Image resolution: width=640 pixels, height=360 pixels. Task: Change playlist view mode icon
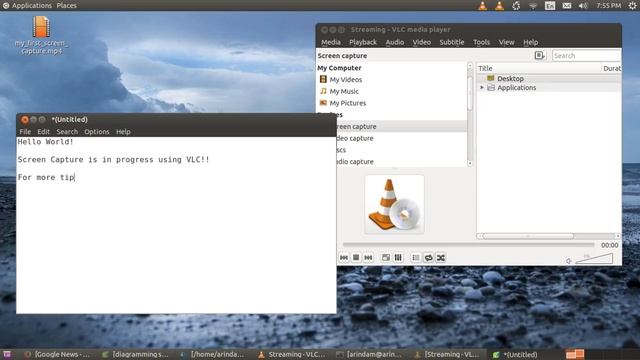click(540, 55)
